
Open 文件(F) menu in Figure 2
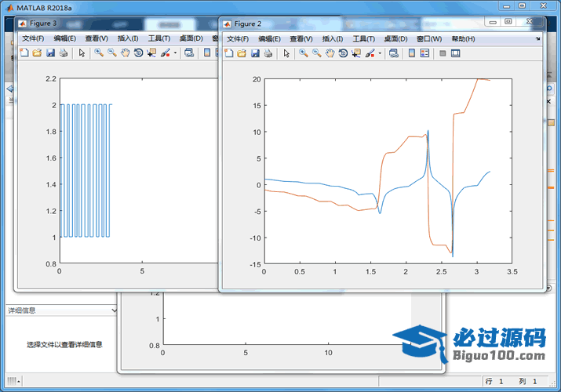(239, 38)
